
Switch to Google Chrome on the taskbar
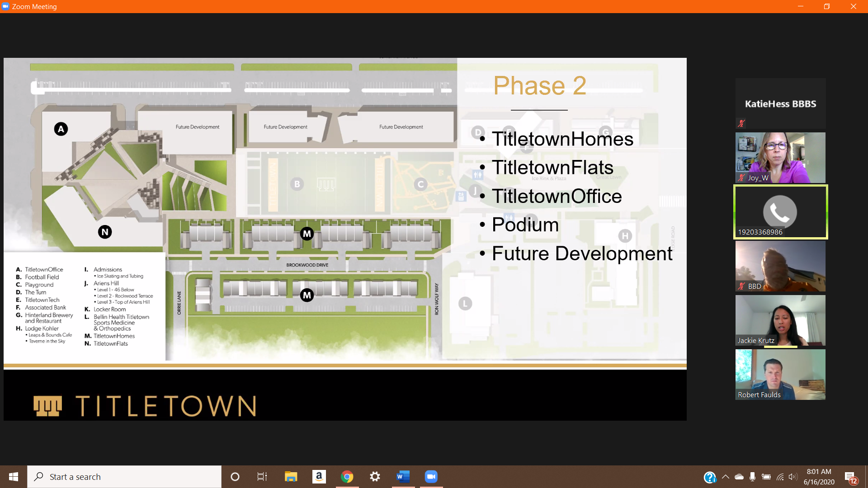[347, 477]
